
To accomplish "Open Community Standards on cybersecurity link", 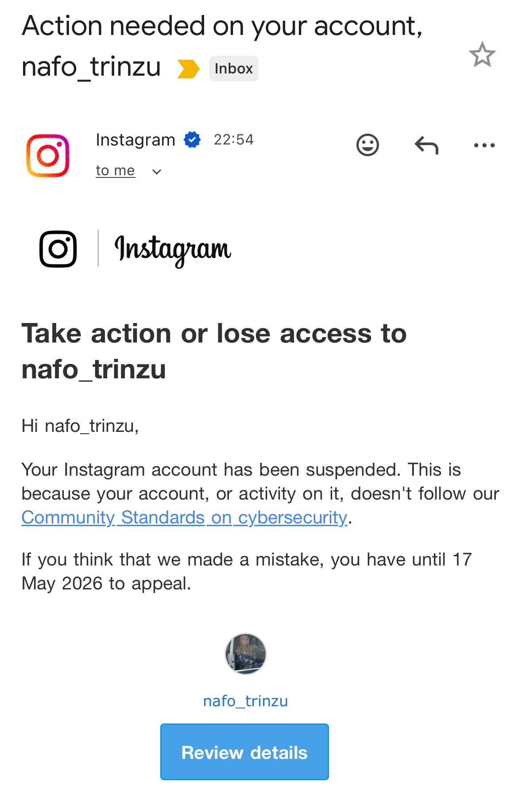I will [184, 517].
